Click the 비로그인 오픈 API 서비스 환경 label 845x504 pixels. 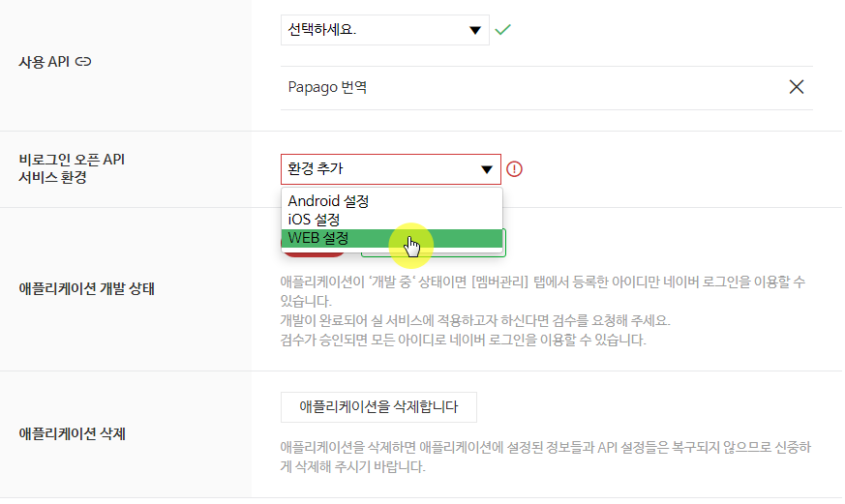coord(72,168)
